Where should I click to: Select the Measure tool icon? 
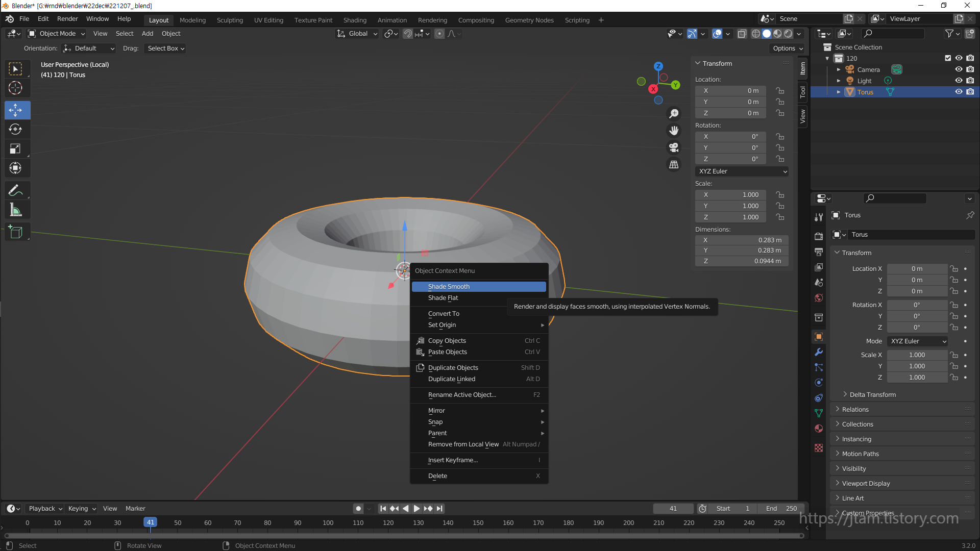(x=15, y=210)
